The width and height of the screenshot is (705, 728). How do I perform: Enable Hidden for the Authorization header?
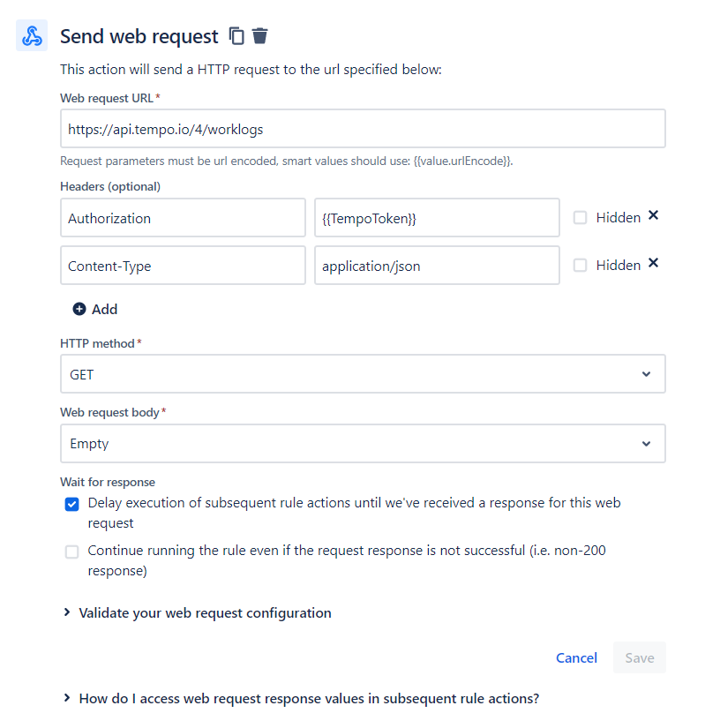coord(581,216)
